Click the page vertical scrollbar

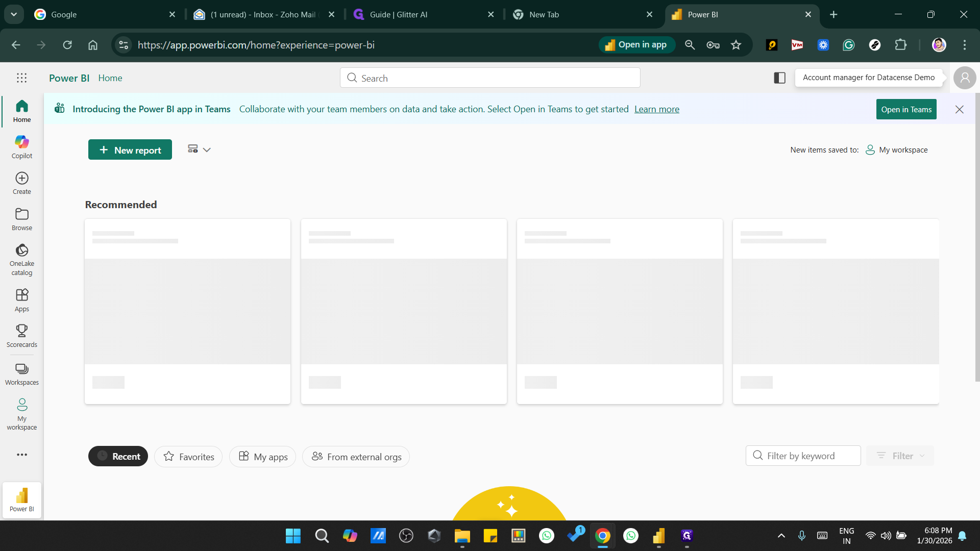pyautogui.click(x=977, y=237)
